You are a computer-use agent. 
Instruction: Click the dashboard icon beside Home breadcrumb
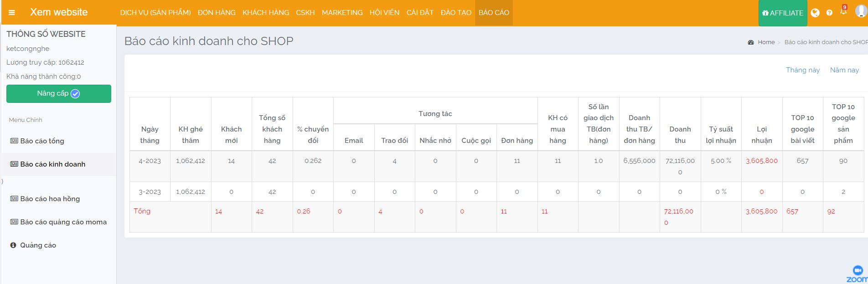[751, 42]
